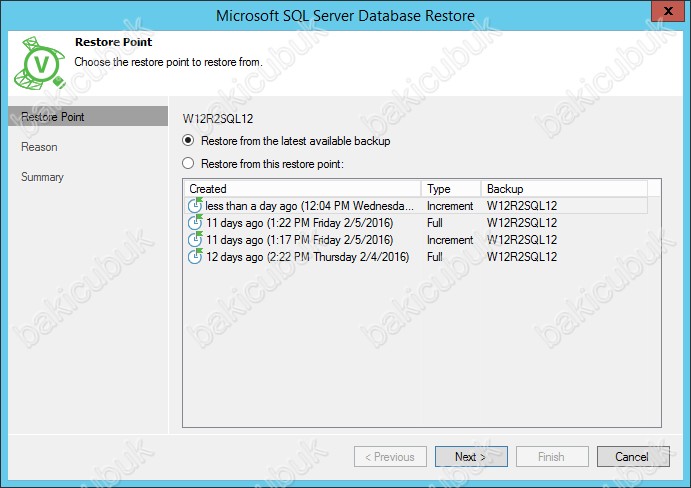The image size is (691, 488).
Task: Sort by the Type column header
Action: coord(451,189)
